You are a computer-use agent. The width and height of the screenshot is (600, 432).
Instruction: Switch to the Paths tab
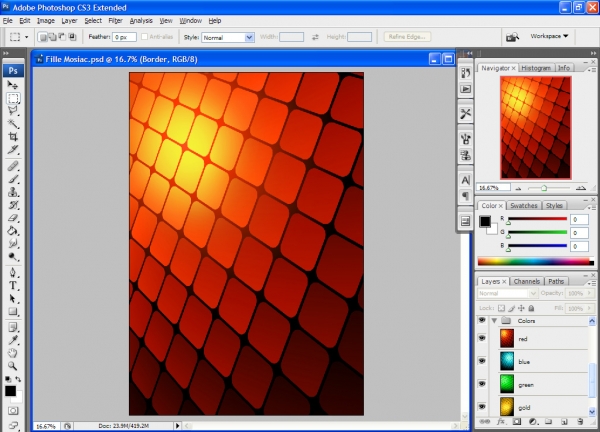coord(556,281)
